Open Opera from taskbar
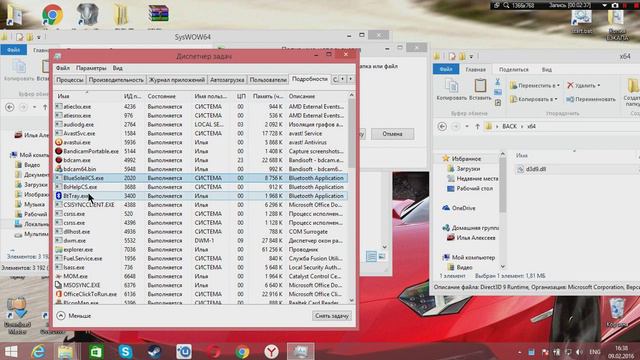 click(x=213, y=351)
